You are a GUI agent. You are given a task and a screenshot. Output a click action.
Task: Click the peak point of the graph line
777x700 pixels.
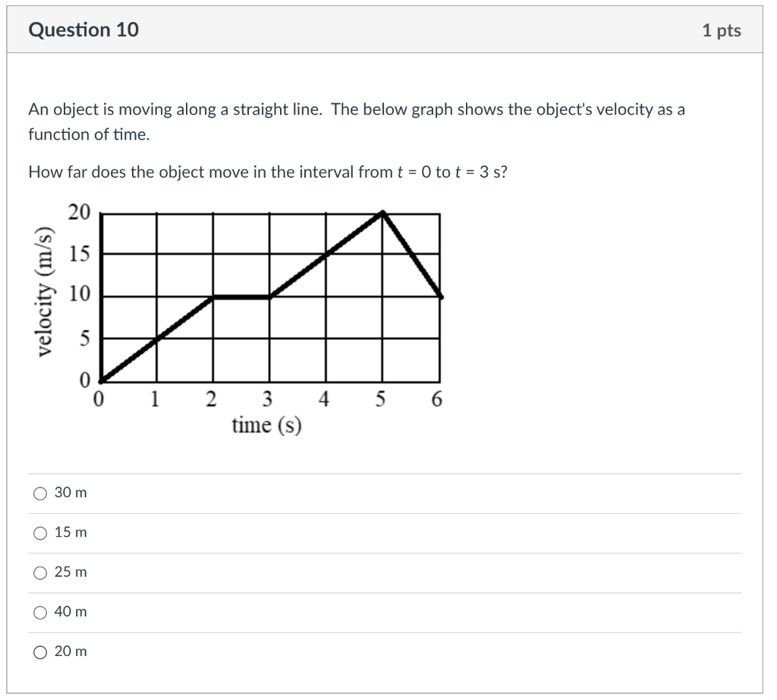coord(382,213)
